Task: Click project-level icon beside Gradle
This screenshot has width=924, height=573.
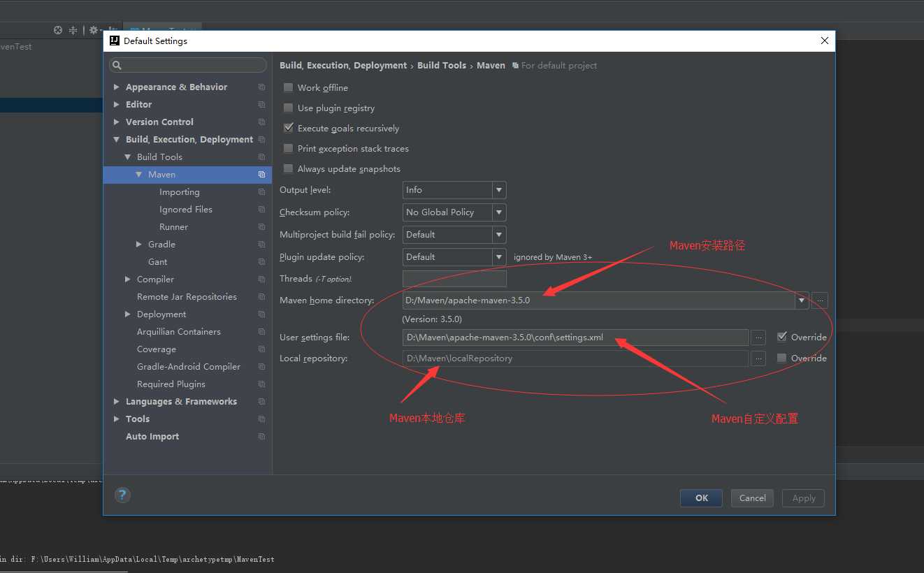Action: click(261, 245)
